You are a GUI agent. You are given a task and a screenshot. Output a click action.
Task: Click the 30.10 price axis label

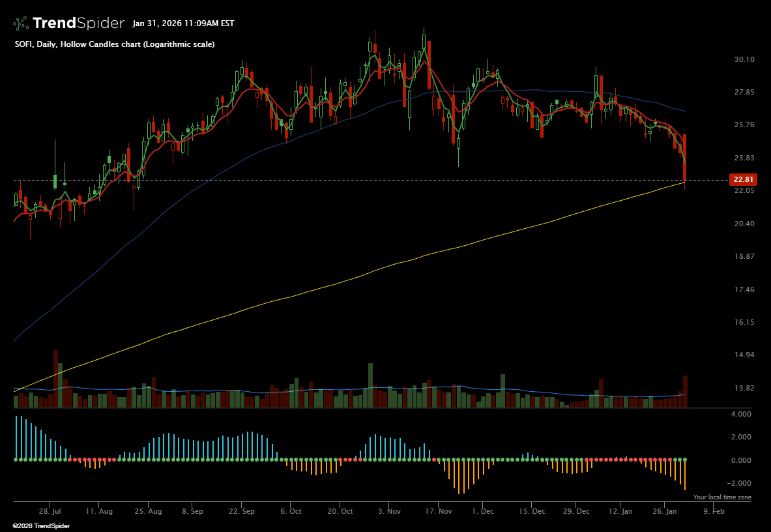tap(744, 59)
